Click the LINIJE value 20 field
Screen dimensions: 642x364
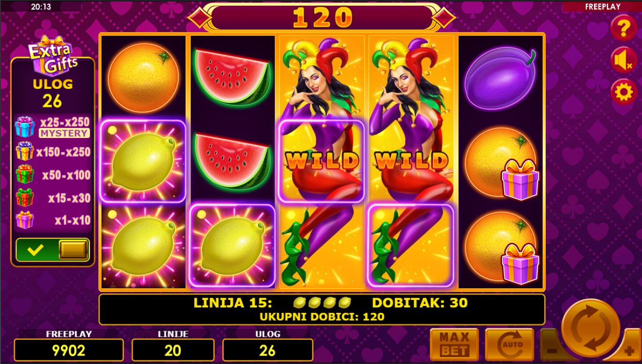tap(173, 350)
